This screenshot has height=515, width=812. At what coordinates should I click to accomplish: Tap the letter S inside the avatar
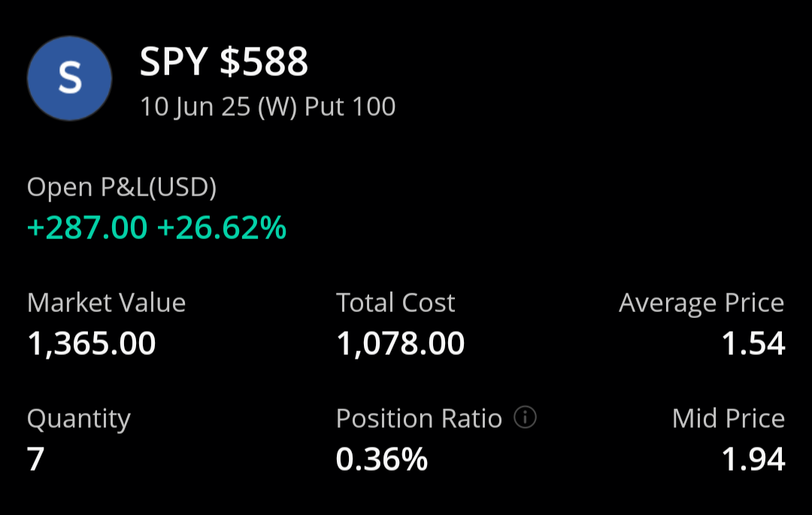(x=70, y=78)
